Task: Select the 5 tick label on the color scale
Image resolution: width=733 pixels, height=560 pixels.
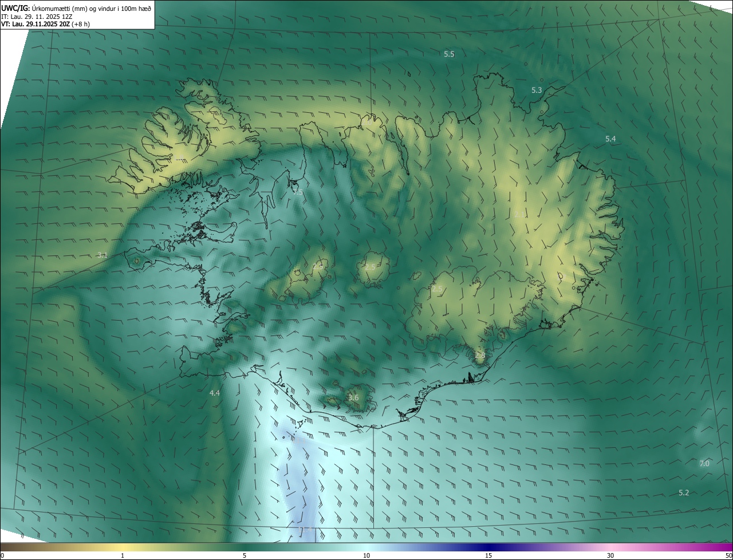Action: click(x=245, y=556)
